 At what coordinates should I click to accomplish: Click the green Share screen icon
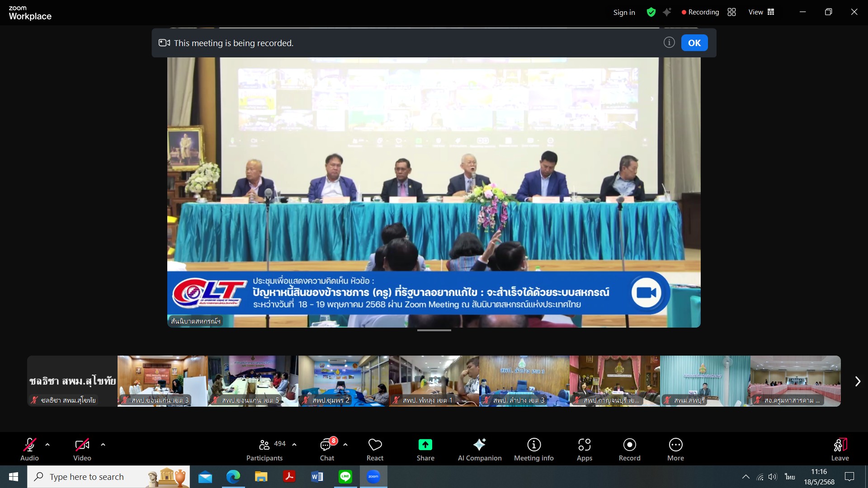[x=425, y=445]
